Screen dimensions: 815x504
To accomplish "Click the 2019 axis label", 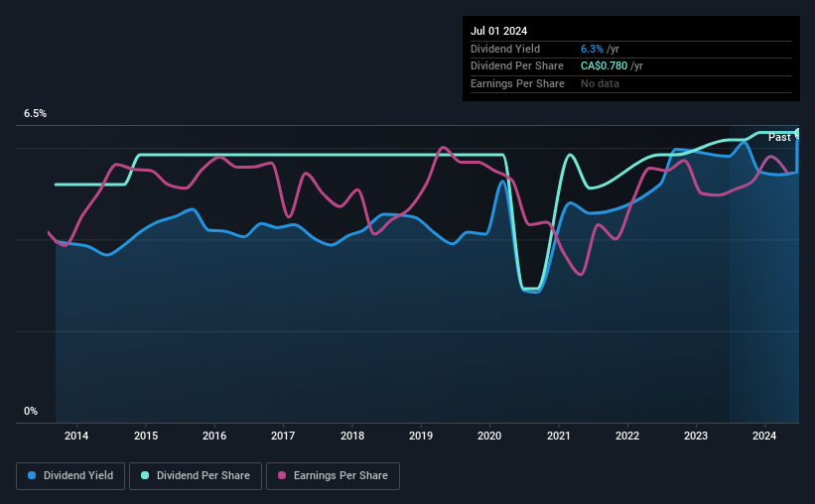I will [x=421, y=436].
